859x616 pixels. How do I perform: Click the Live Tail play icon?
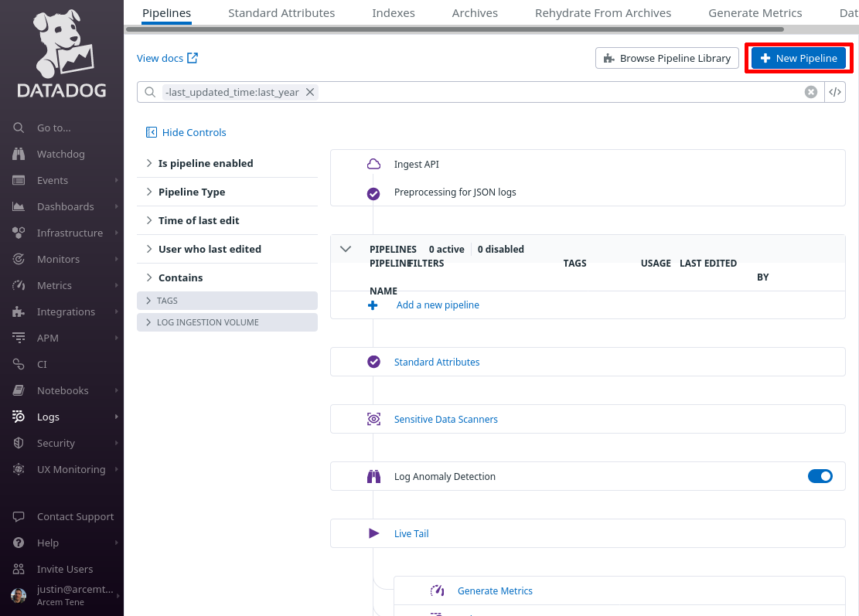tap(373, 533)
